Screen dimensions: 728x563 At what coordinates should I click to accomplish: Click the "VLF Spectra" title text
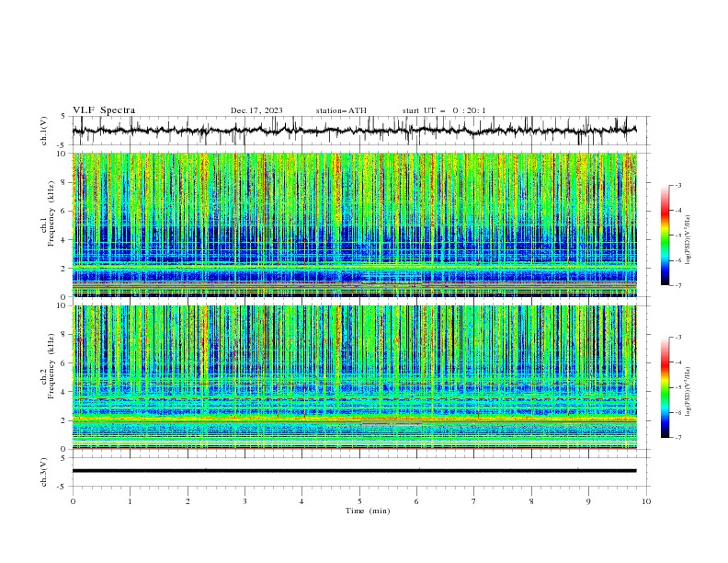tap(104, 110)
